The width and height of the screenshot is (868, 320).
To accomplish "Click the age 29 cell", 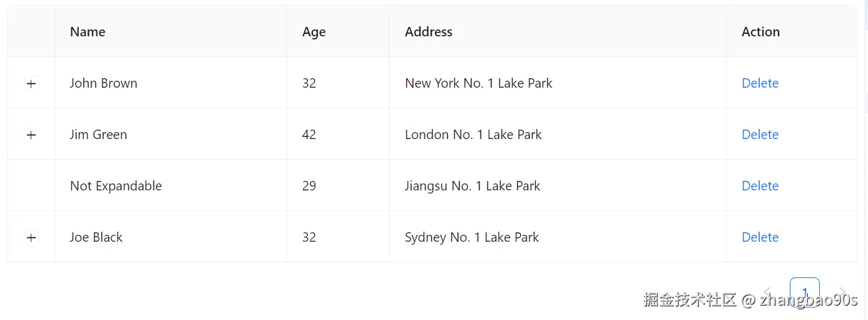I will coord(309,186).
